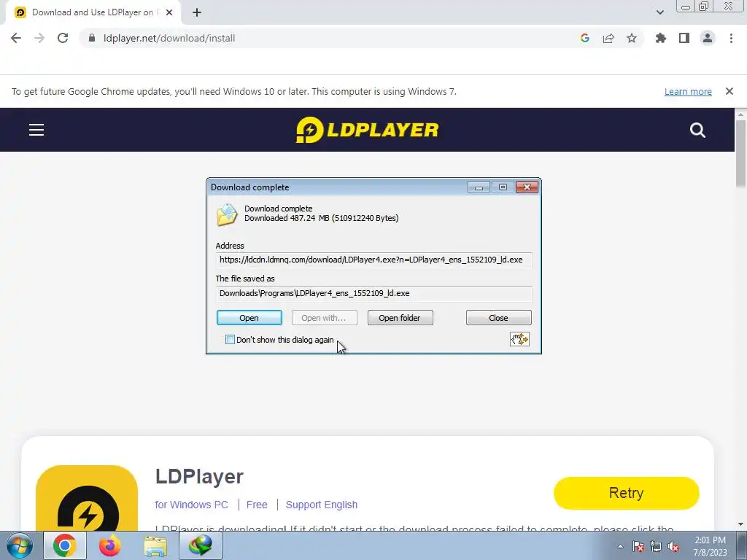Click the 'Open folder' button
The image size is (747, 560).
point(400,318)
